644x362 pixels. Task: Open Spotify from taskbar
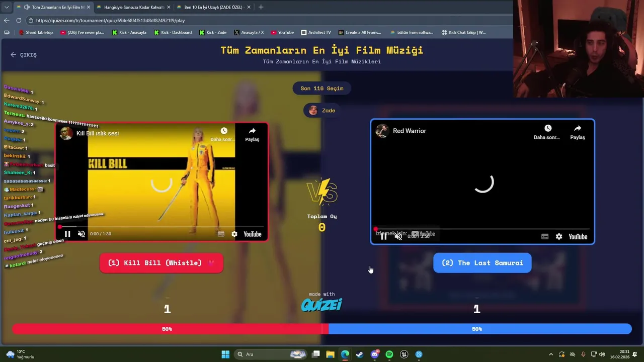(x=389, y=354)
